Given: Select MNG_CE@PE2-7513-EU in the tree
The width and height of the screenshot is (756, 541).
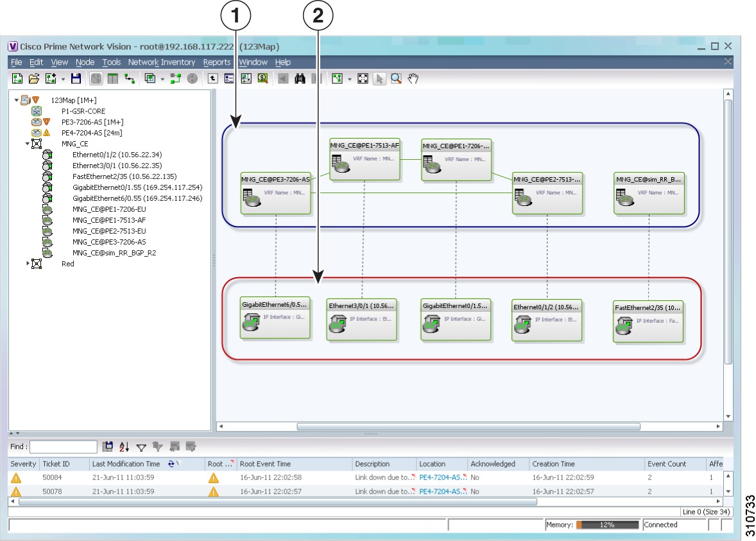Looking at the screenshot, I should coord(109,231).
